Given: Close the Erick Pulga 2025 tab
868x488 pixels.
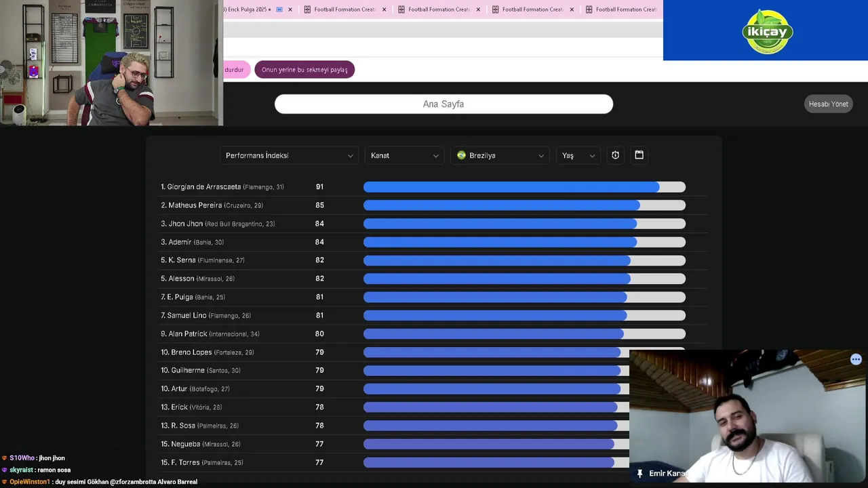Looking at the screenshot, I should pyautogui.click(x=290, y=9).
